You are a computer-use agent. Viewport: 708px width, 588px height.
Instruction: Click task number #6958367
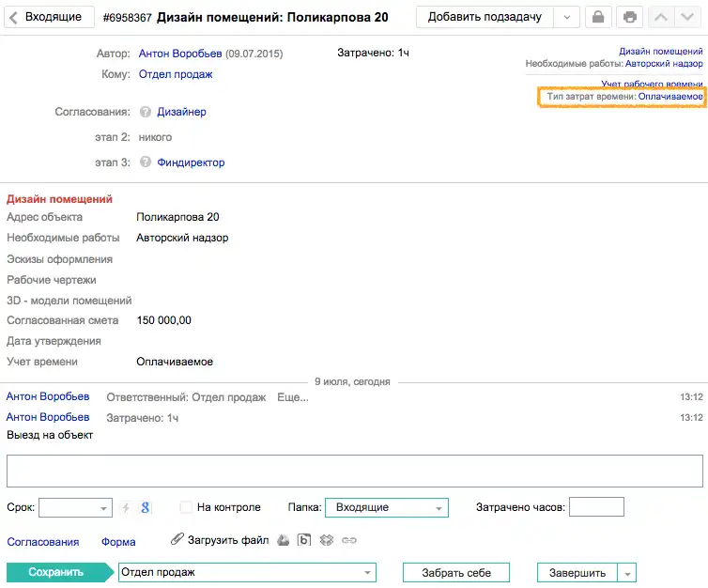128,18
